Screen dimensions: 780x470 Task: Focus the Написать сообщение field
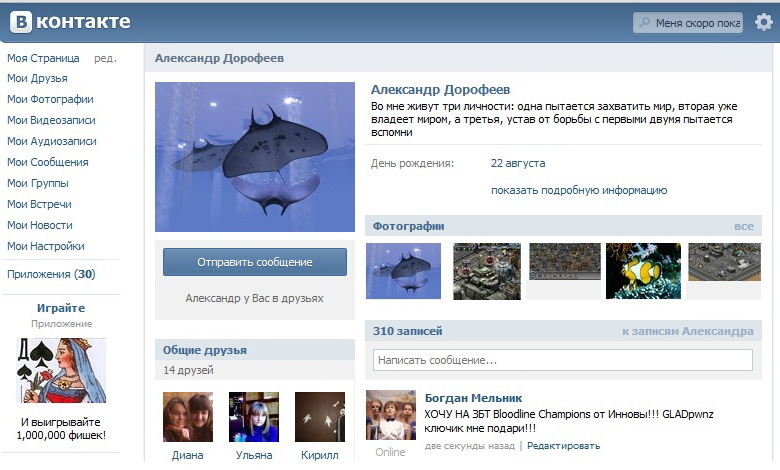(563, 360)
